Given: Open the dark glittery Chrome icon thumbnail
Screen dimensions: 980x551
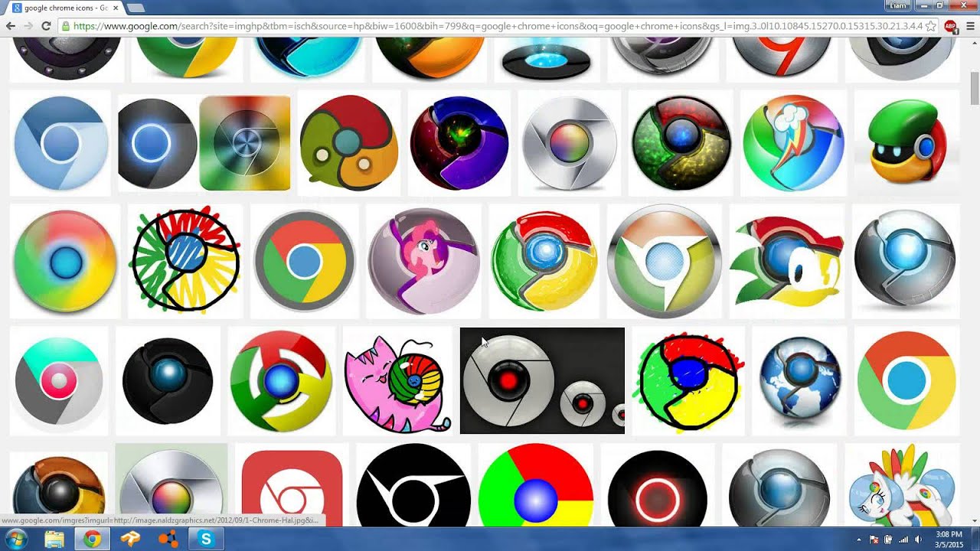Looking at the screenshot, I should pos(681,143).
